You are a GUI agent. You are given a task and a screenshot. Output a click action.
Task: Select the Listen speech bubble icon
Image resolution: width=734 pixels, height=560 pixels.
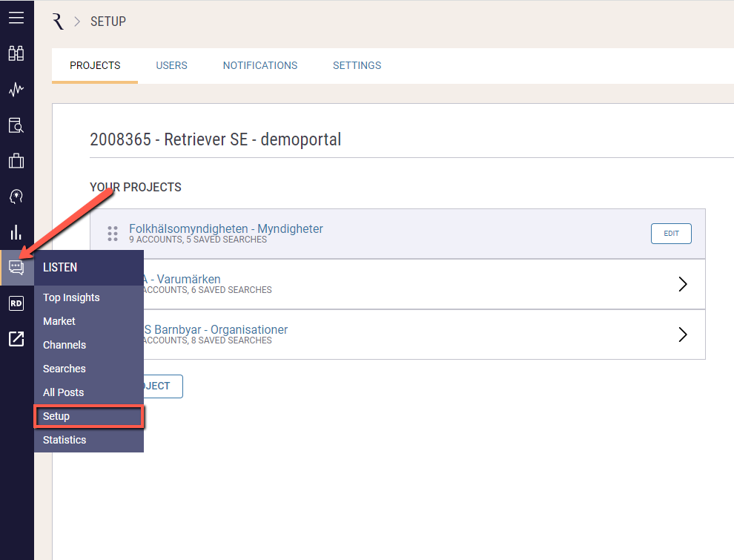coord(16,267)
